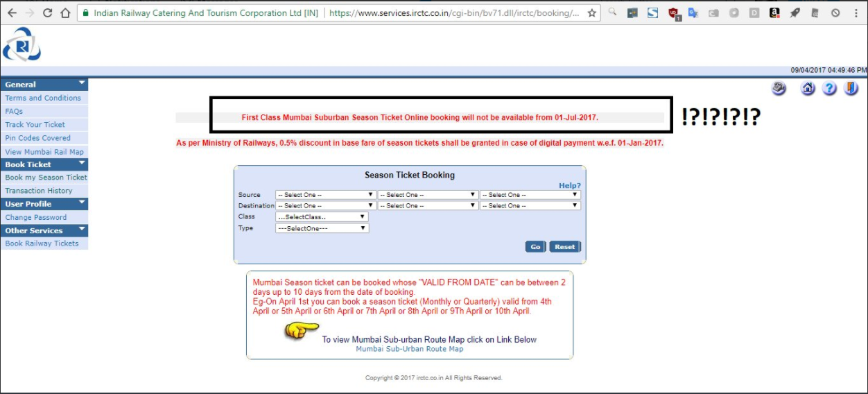Click the logout door icon
Viewport: 868px width, 394px height.
coord(851,89)
